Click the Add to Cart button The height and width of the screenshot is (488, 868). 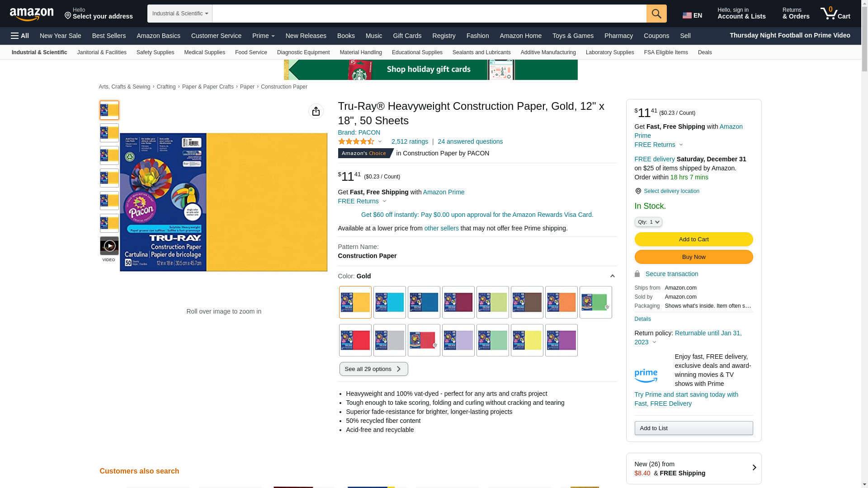[x=693, y=239]
